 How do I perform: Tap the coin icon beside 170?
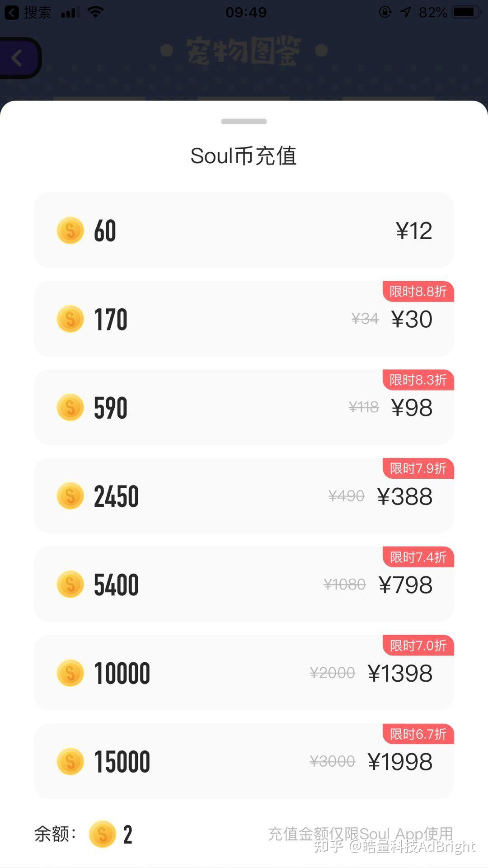click(70, 319)
